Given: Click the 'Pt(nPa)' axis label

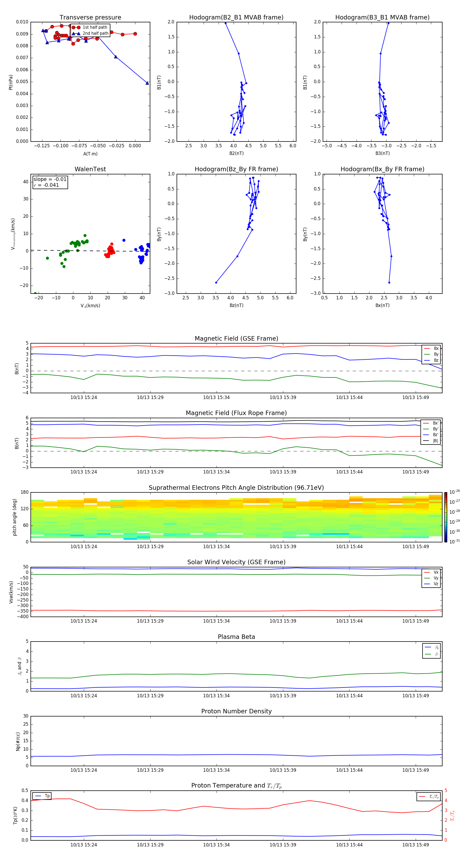Looking at the screenshot, I should [x=11, y=82].
